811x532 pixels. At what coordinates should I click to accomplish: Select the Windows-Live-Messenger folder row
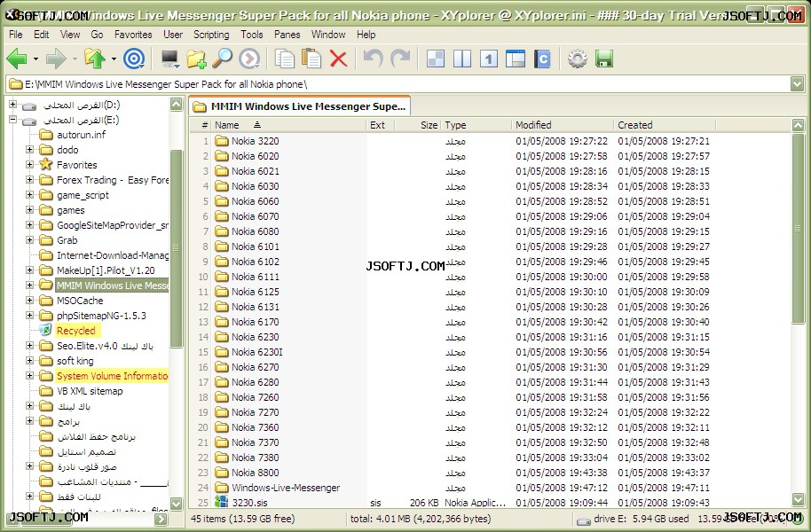tap(489, 488)
